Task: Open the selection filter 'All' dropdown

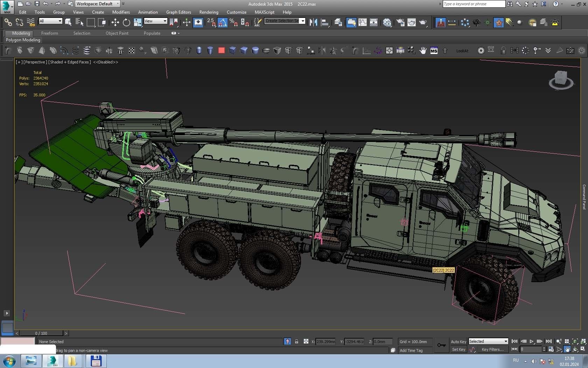Action: pos(50,21)
